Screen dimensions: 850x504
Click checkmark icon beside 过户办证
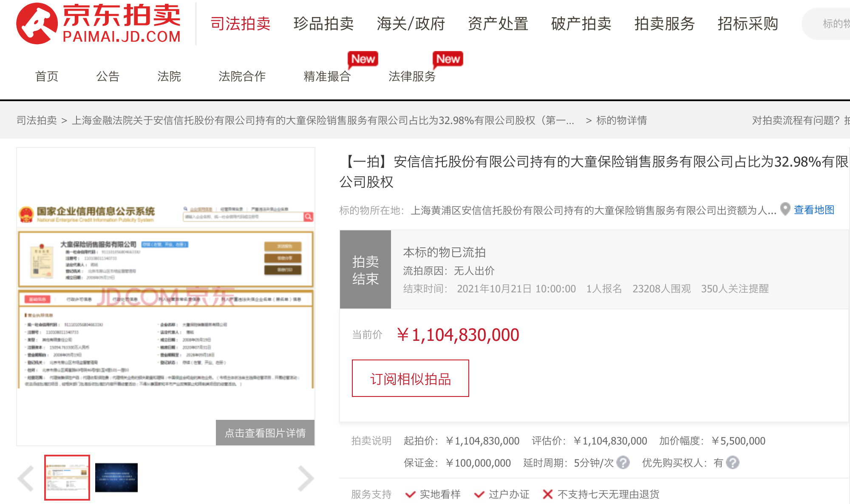pyautogui.click(x=479, y=494)
